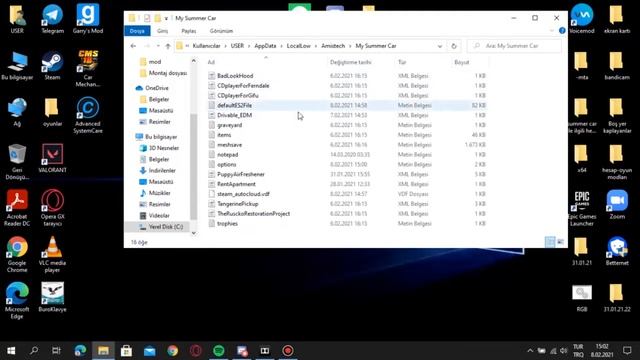Click the LocalLow breadcrumb segment

[298, 46]
